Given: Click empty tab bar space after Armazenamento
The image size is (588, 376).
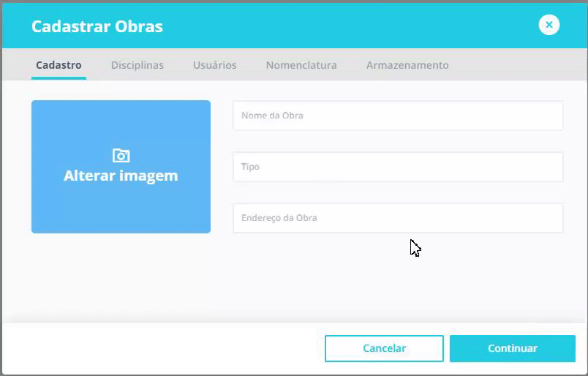Looking at the screenshot, I should [519, 65].
